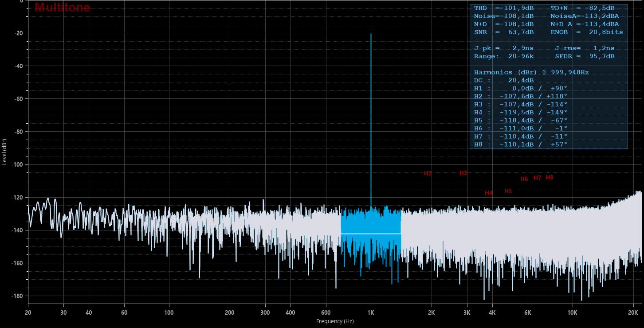Click the H3 harmonic marker
This screenshot has height=328, width=644.
pos(463,173)
